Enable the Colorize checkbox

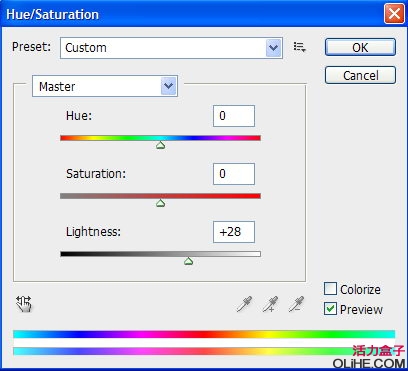pyautogui.click(x=330, y=289)
